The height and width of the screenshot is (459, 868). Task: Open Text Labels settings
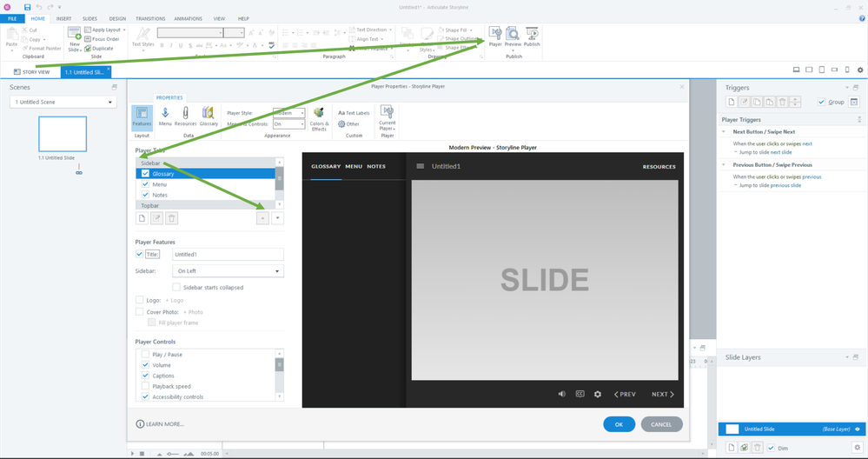click(353, 113)
